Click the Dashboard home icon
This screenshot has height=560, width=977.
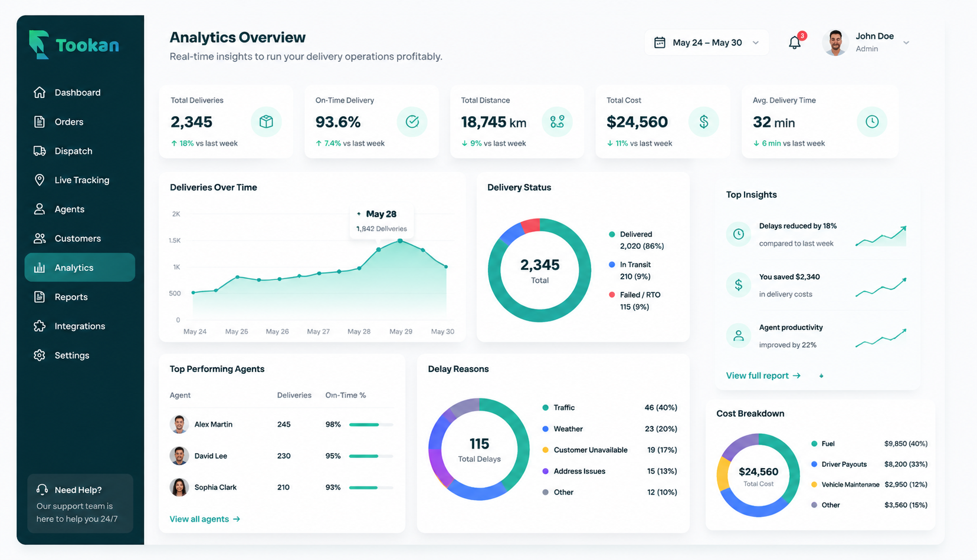coord(40,93)
